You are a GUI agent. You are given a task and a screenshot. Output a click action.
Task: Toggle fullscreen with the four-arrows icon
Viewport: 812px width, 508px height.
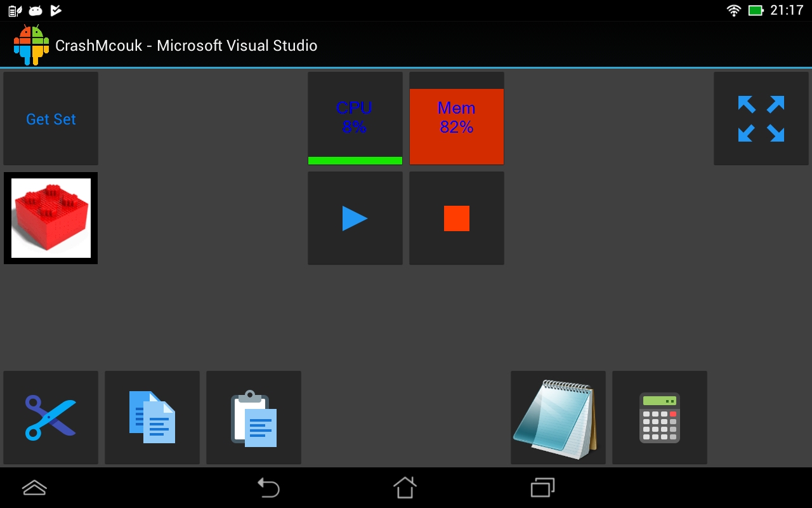coord(761,119)
